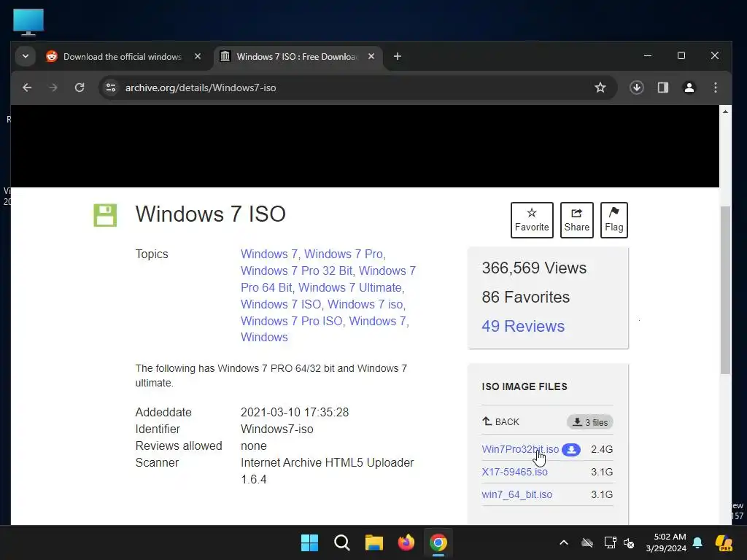Expand the system tray hidden icons chevron
Viewport: 747px width, 560px height.
[x=564, y=542]
